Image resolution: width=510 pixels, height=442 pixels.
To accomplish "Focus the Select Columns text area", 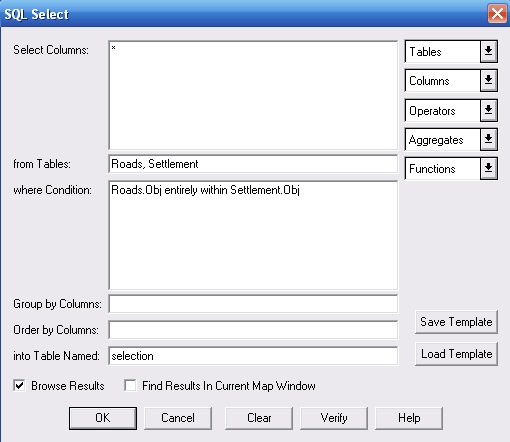I will coord(253,95).
